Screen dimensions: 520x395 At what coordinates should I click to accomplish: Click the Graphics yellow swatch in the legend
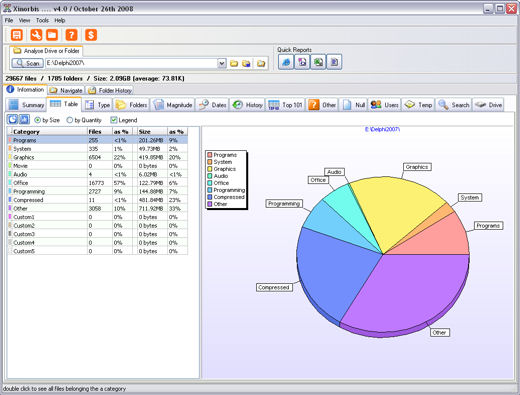point(210,169)
